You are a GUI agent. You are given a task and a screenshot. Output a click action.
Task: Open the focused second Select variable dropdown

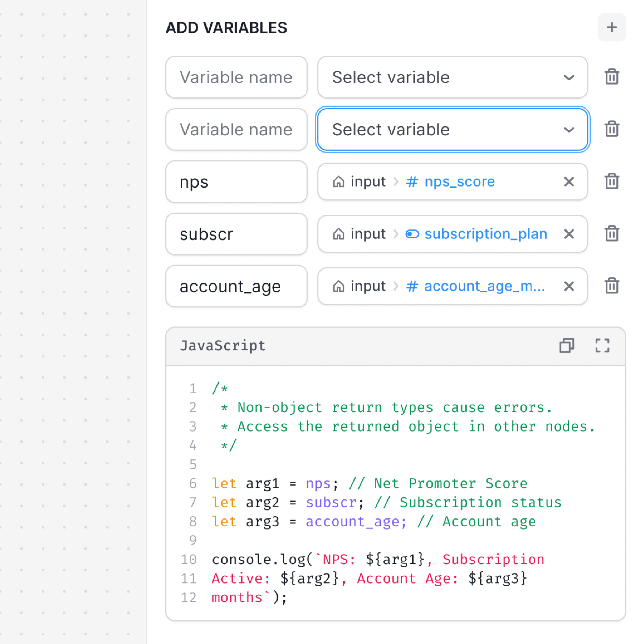pos(452,129)
